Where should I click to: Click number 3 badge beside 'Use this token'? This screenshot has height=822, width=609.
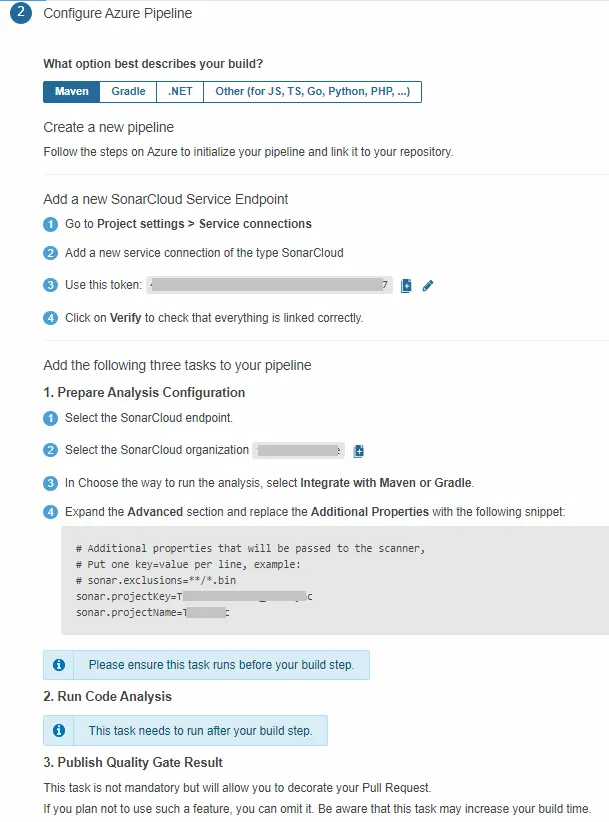pos(51,286)
